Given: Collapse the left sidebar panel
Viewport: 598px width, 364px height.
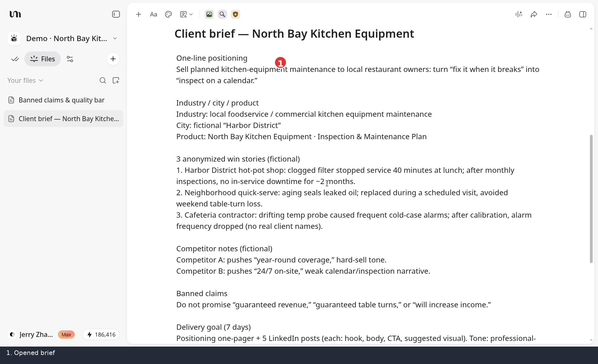Looking at the screenshot, I should pos(116,14).
